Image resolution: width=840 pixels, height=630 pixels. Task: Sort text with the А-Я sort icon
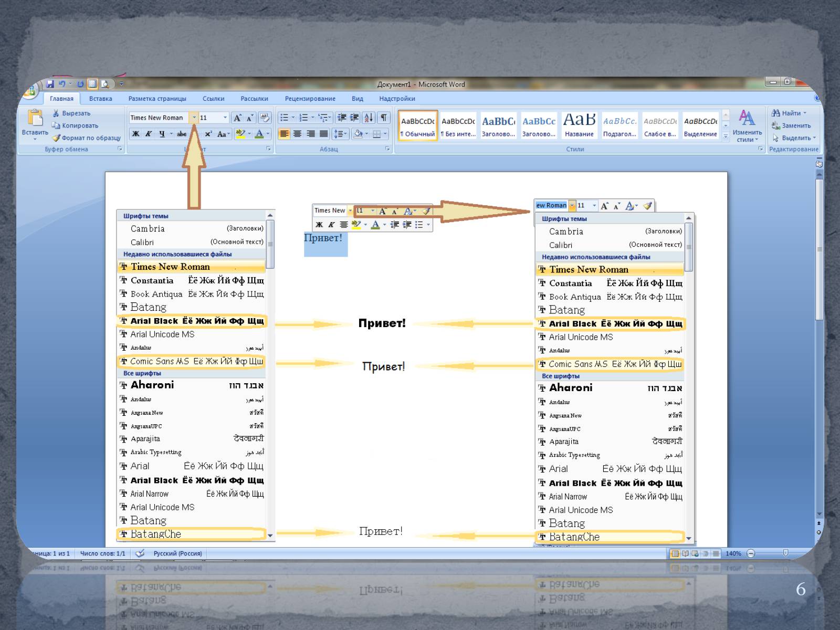point(369,118)
